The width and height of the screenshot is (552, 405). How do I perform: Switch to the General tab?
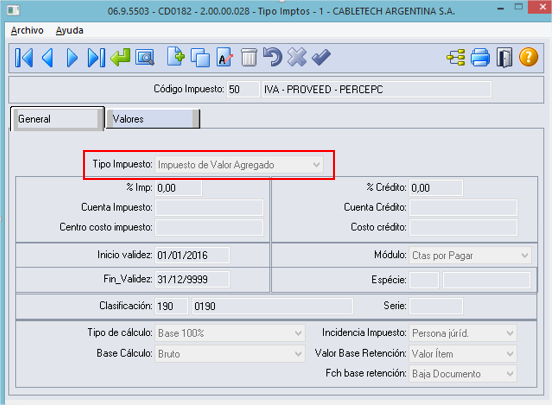[x=57, y=119]
